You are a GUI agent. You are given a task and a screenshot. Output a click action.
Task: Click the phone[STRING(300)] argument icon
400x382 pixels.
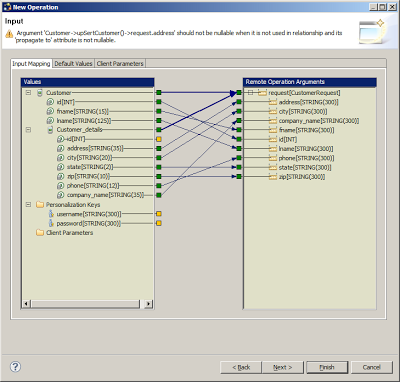pos(273,158)
